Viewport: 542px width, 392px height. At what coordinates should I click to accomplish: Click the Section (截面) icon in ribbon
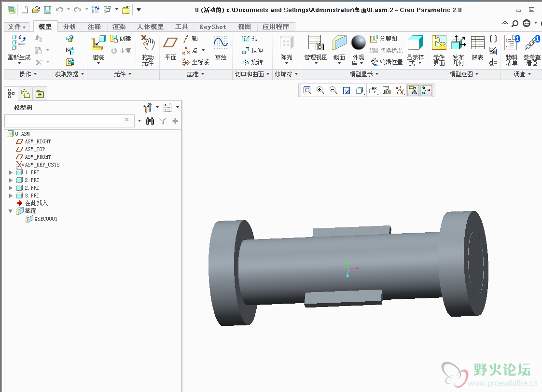click(x=339, y=43)
